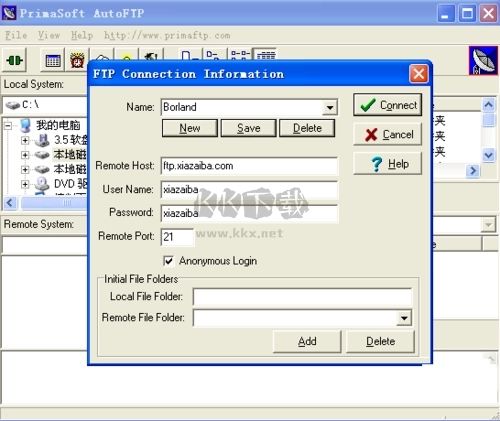
Task: Click the satellite dish logo icon
Action: (483, 61)
